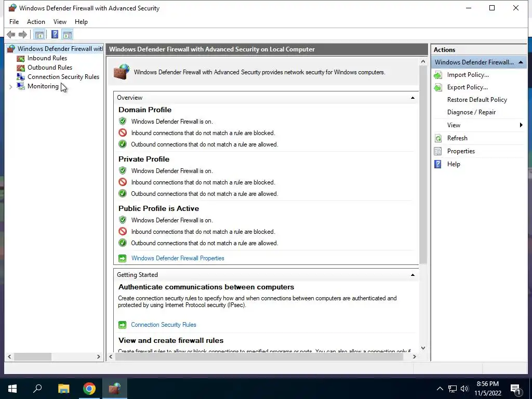Select Connection Security Rules tree item
This screenshot has width=532, height=399.
[x=63, y=77]
